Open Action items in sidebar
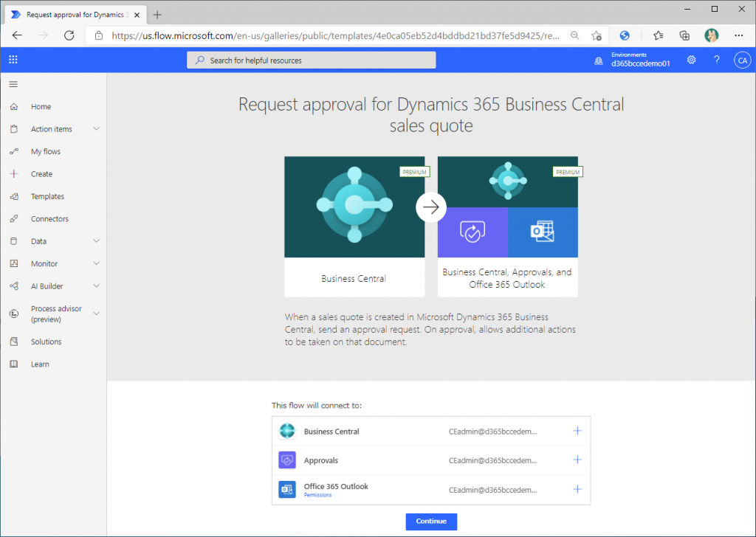This screenshot has width=756, height=537. pyautogui.click(x=52, y=129)
